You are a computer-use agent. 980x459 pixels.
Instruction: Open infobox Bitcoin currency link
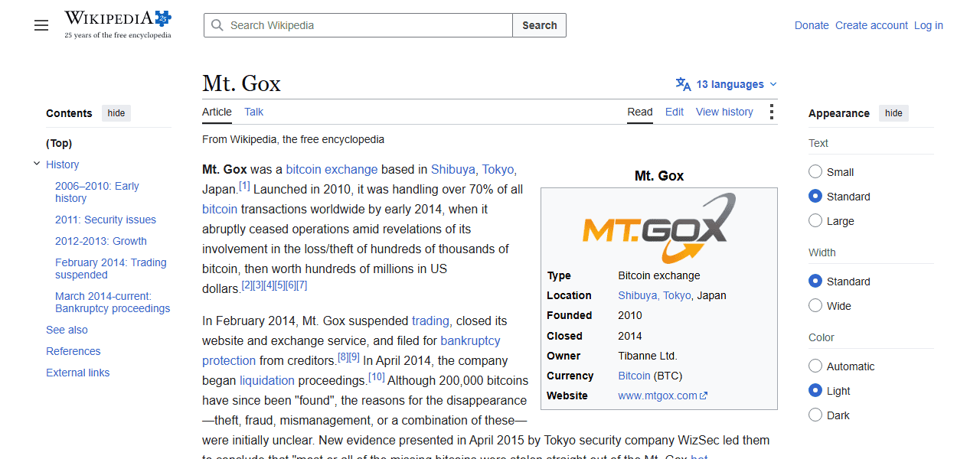pyautogui.click(x=634, y=376)
